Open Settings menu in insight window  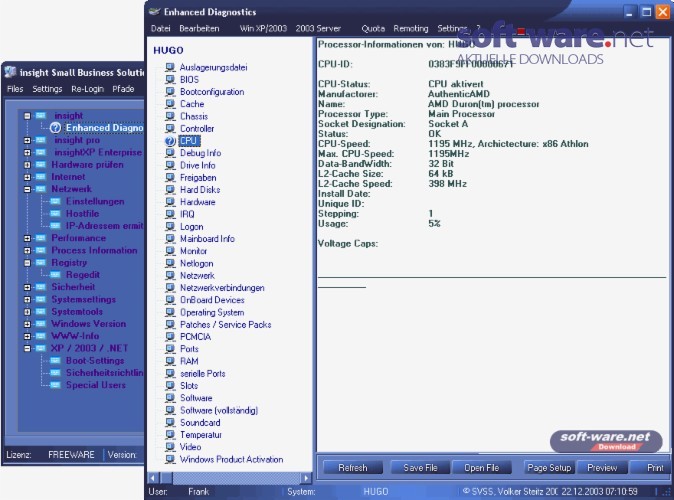pos(47,89)
